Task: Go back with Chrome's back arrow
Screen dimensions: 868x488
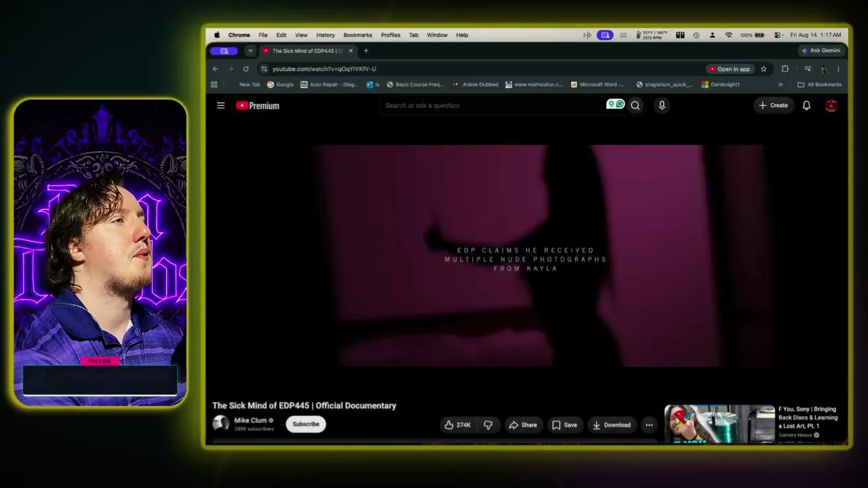Action: point(215,68)
